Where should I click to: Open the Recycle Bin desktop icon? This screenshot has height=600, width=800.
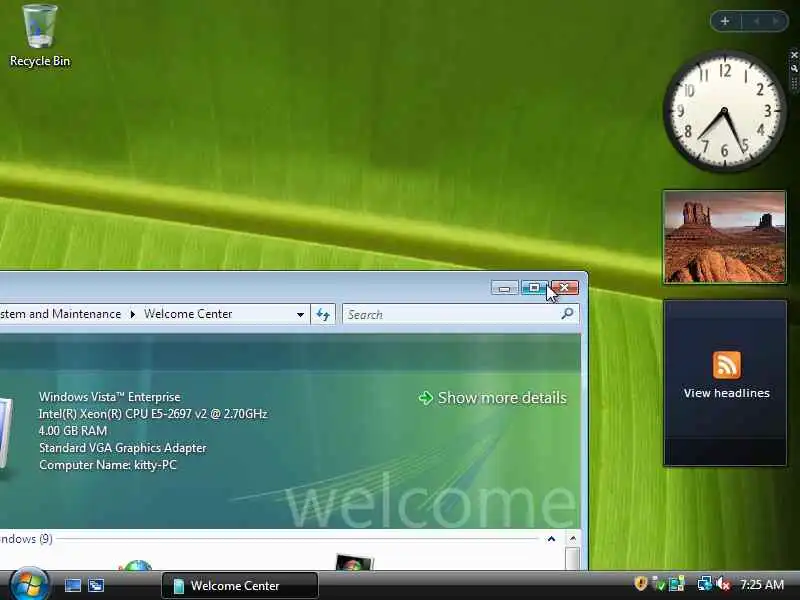point(40,36)
